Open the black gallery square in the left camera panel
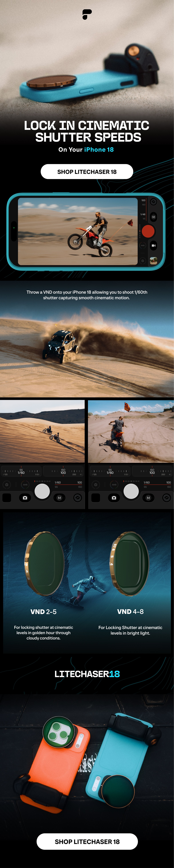Viewport: 174px width, 868px height. point(7,498)
